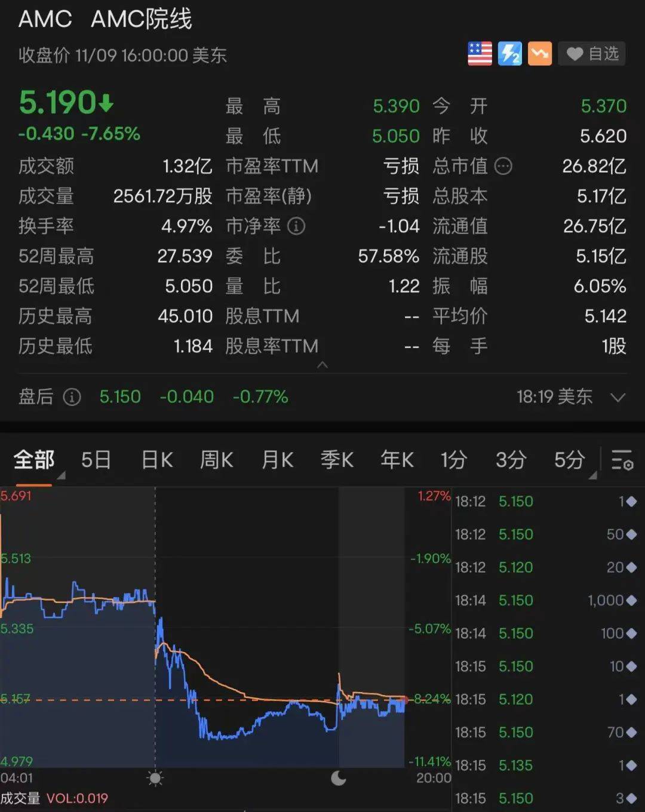645x812 pixels.
Task: Open the 周K weekly chart tab
Action: pyautogui.click(x=216, y=460)
